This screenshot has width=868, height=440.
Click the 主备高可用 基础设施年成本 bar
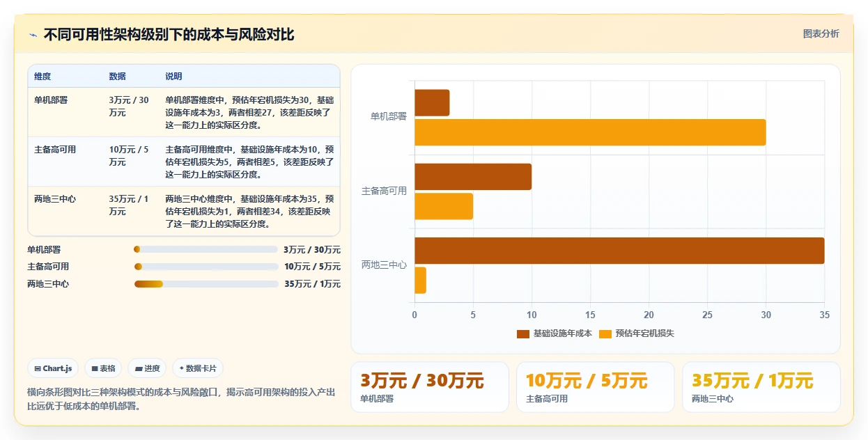point(473,177)
